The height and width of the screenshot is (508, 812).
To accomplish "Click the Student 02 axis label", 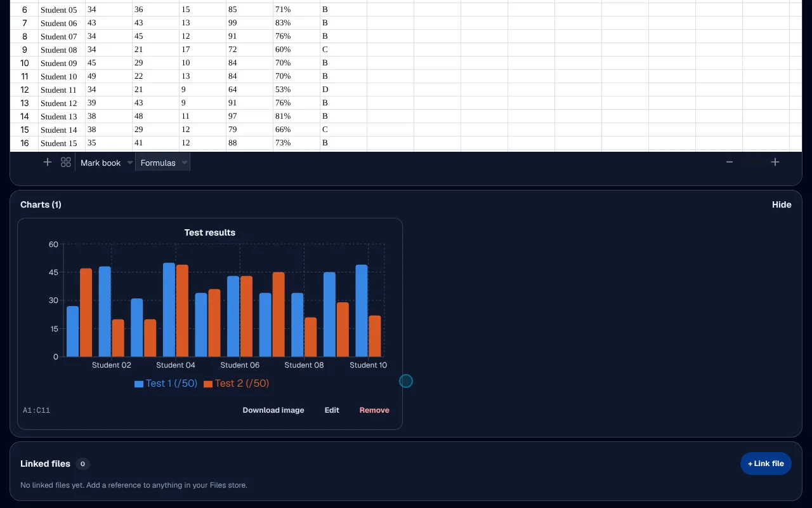I will [112, 365].
